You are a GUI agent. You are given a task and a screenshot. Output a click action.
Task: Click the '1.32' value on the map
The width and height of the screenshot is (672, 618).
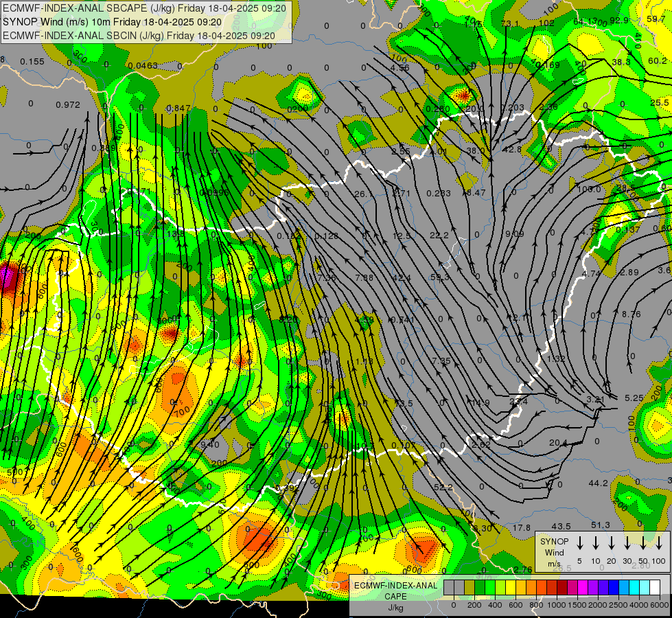click(556, 358)
